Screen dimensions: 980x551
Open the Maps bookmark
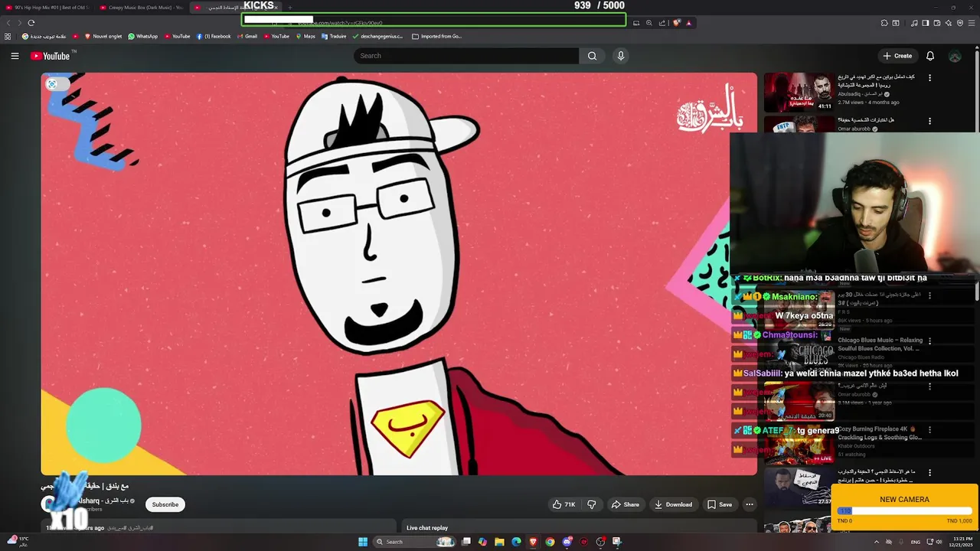[305, 36]
